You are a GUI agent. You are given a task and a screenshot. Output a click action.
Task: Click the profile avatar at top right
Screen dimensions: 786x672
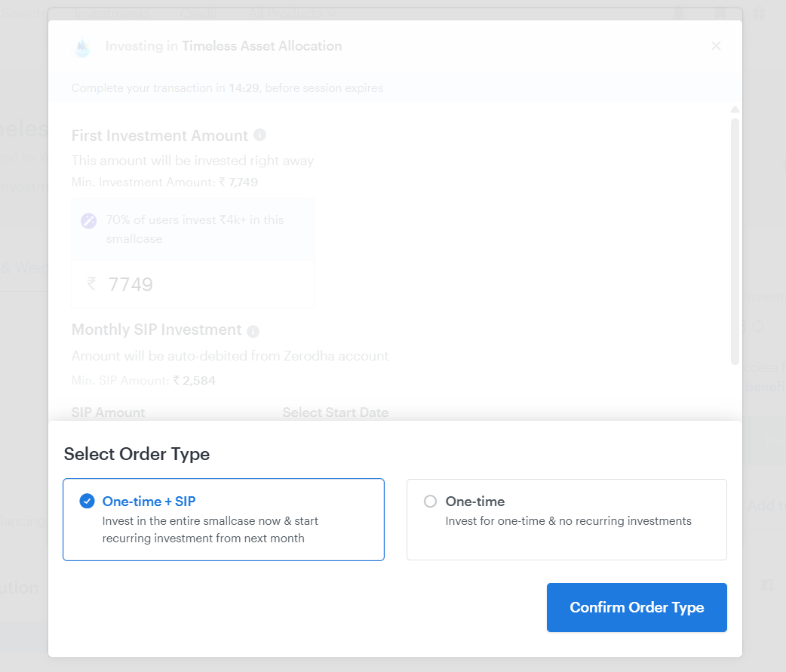781,13
